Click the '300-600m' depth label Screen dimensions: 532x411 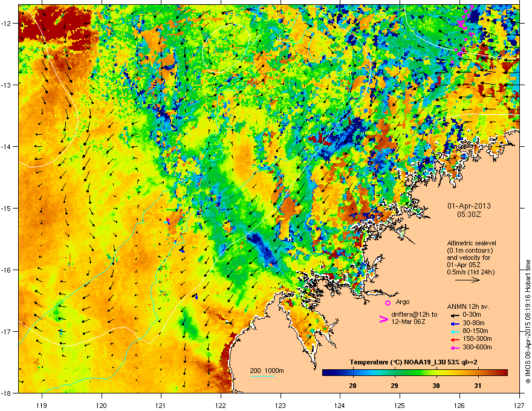point(477,347)
